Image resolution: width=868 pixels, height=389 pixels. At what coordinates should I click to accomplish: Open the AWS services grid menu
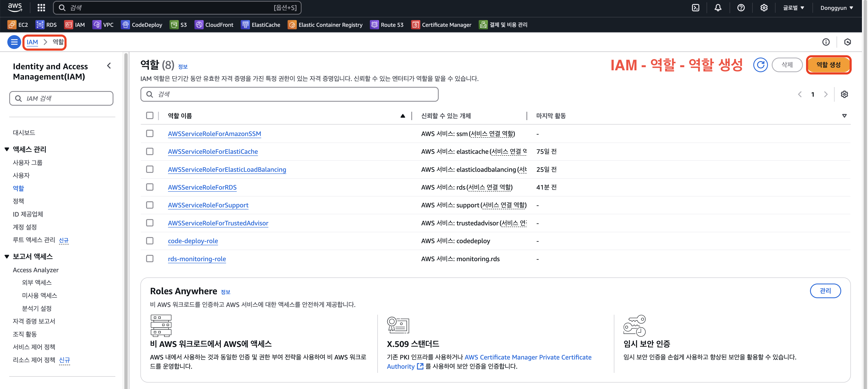41,8
